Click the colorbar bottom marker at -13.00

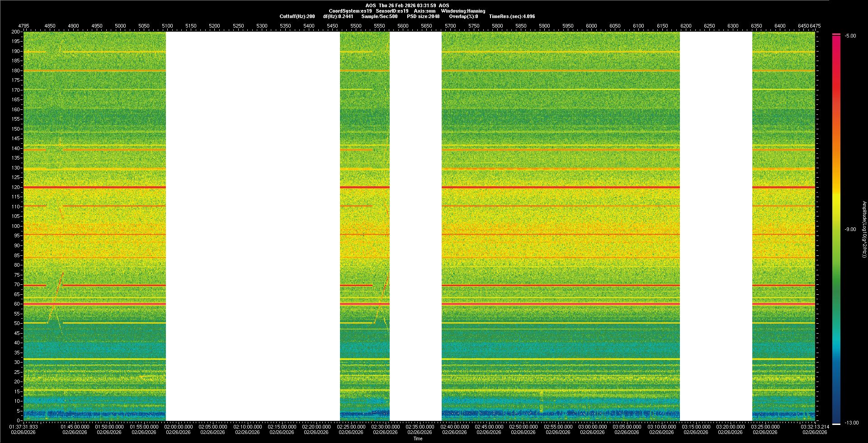pos(836,424)
